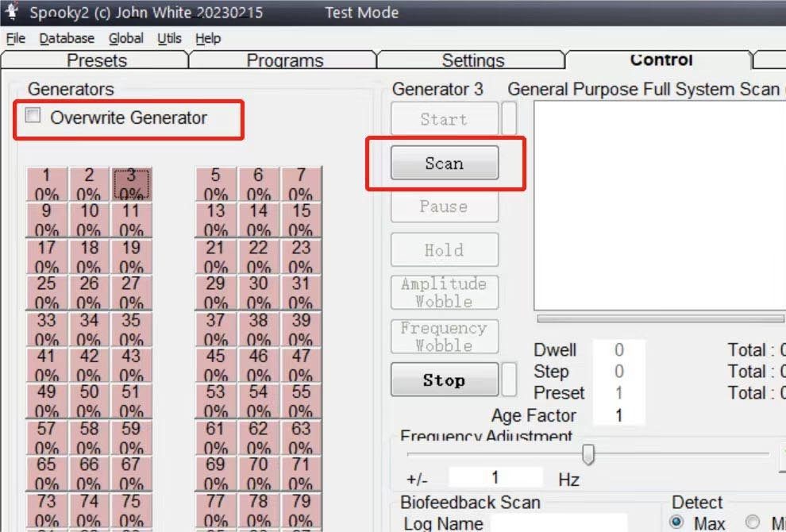786x532 pixels.
Task: Click the Spooky2 app icon in title bar
Action: [12, 11]
